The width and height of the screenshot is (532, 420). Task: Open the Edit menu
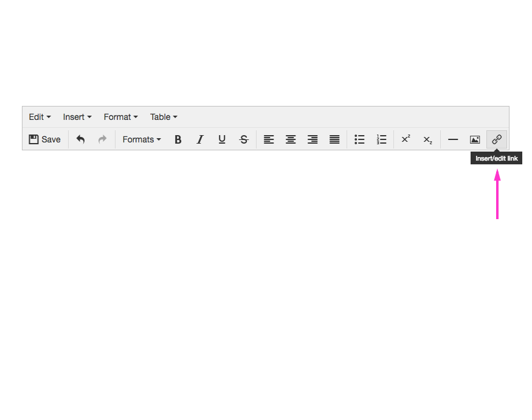(40, 117)
